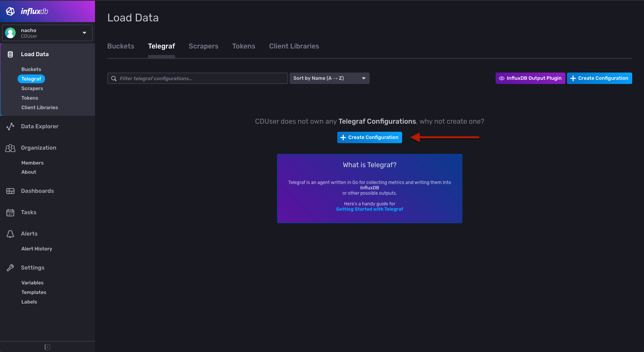Select Scrapers in the sidebar
Viewport: 644px width, 352px height.
click(x=32, y=89)
